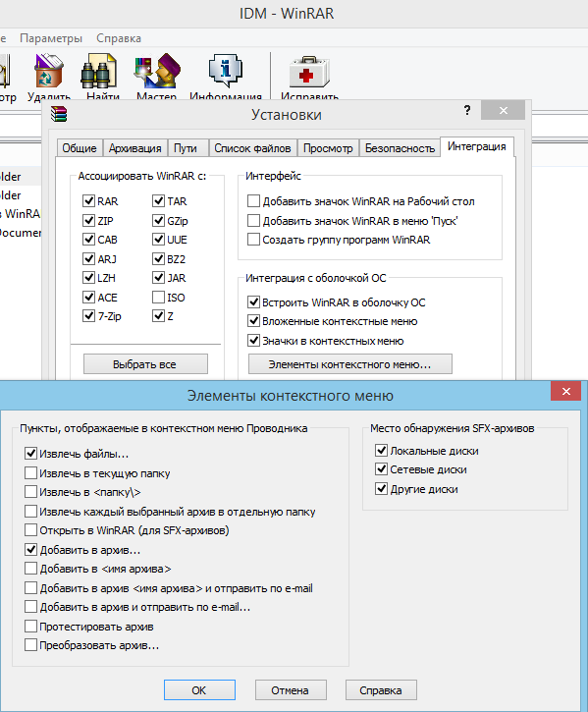Screen dimensions: 588x712
Task: Toggle the ACE checkbox
Action: click(x=88, y=298)
